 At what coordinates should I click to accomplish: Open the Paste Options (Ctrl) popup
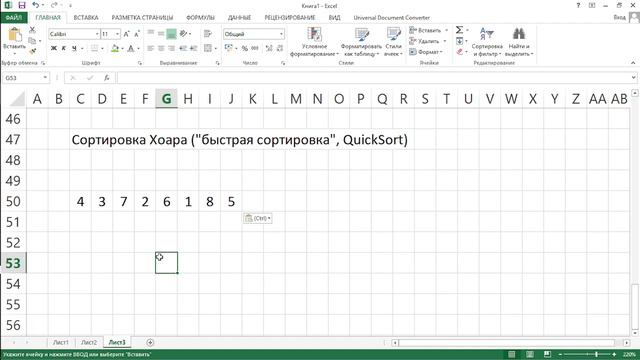click(x=258, y=218)
